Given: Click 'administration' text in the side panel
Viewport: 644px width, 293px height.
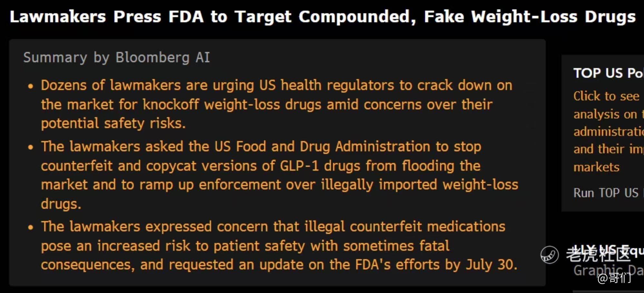Looking at the screenshot, I should [x=609, y=131].
